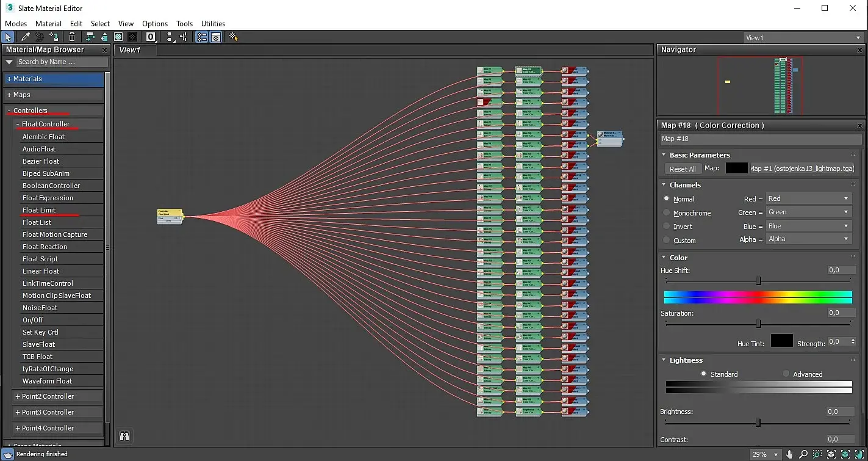Collapse the Controllers group
This screenshot has height=461, width=868.
click(x=54, y=111)
